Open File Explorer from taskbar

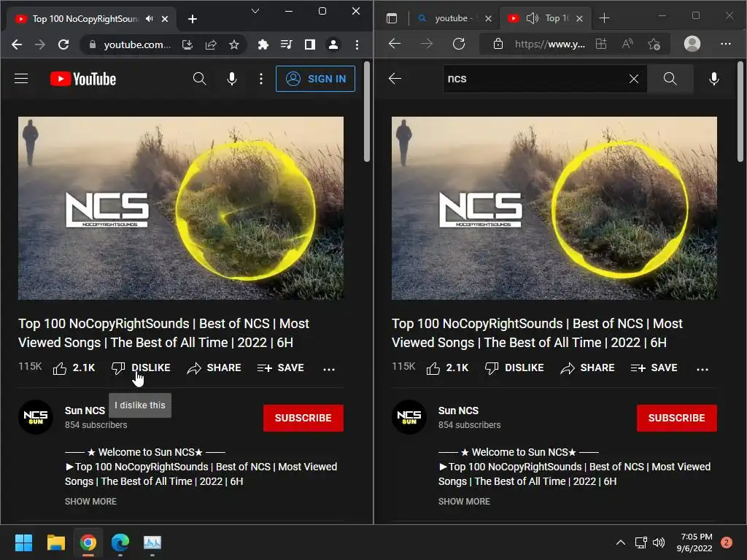point(55,542)
